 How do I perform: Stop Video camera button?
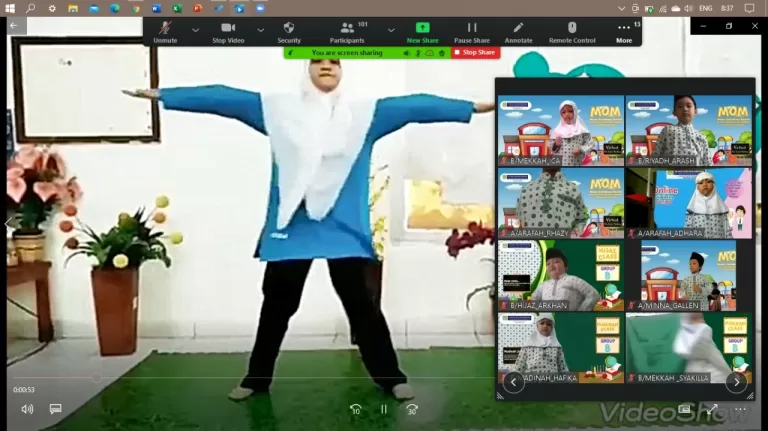point(228,32)
